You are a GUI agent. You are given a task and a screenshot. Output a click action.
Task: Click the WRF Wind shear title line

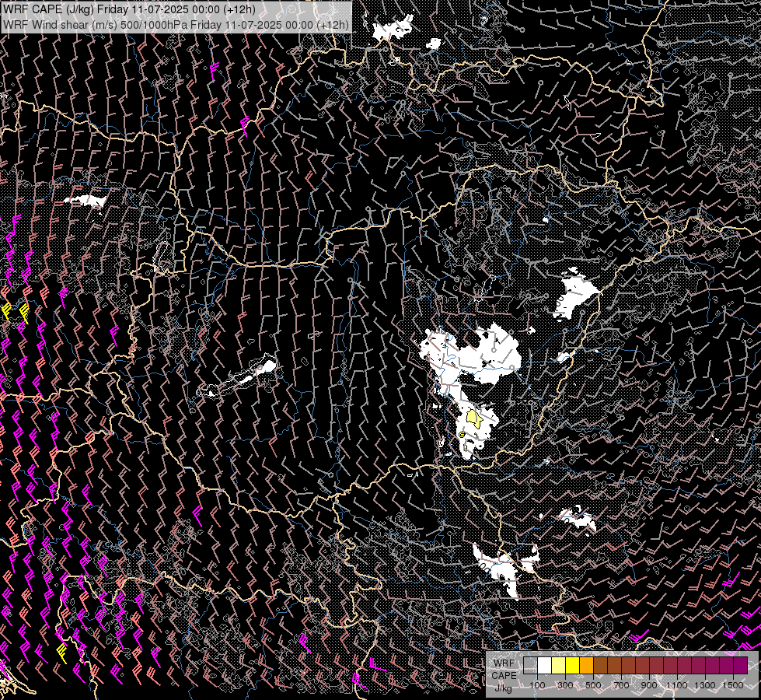click(x=176, y=25)
